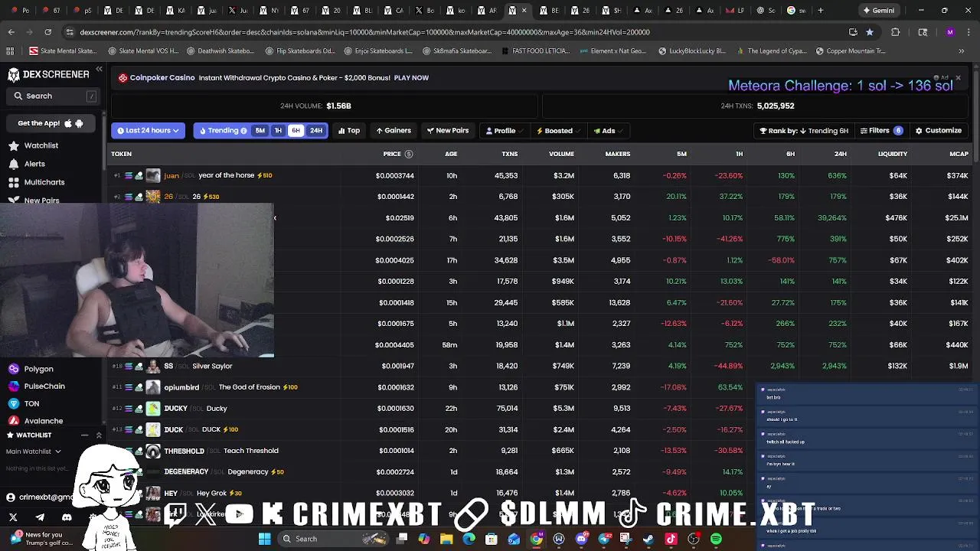Toggle trending timeframe to 24H
This screenshot has height=551, width=980.
(316, 131)
